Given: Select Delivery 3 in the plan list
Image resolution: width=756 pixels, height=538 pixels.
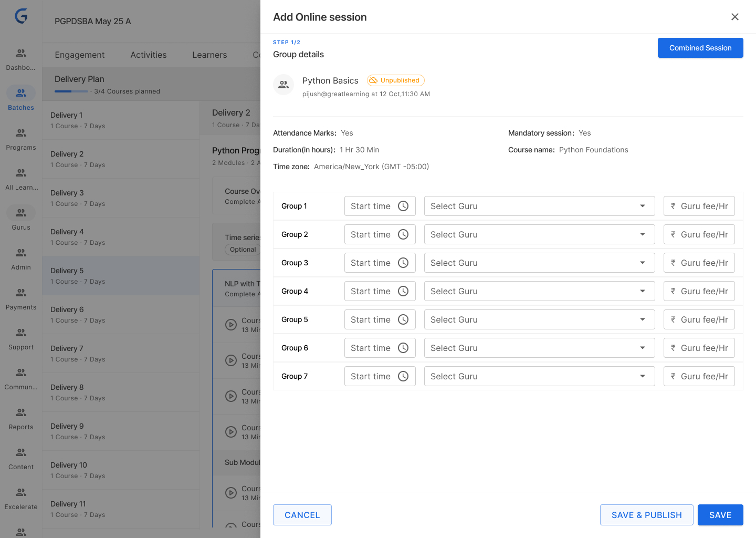Looking at the screenshot, I should [121, 198].
